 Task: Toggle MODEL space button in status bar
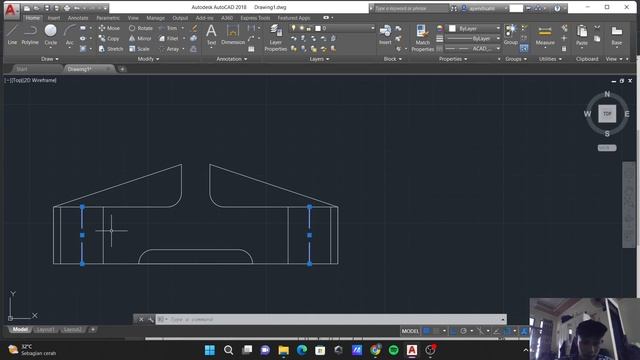(x=410, y=331)
